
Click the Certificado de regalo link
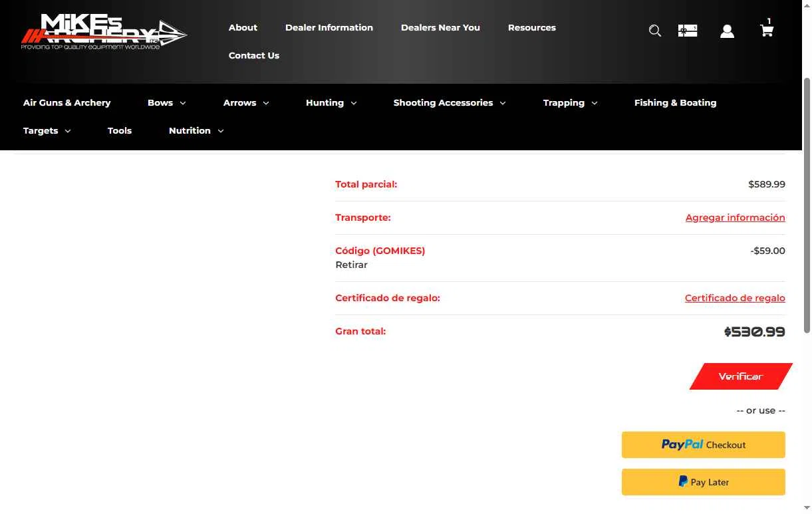(735, 298)
